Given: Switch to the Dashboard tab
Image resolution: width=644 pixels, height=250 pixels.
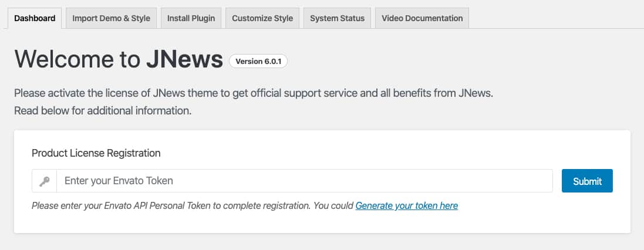Looking at the screenshot, I should pos(35,18).
